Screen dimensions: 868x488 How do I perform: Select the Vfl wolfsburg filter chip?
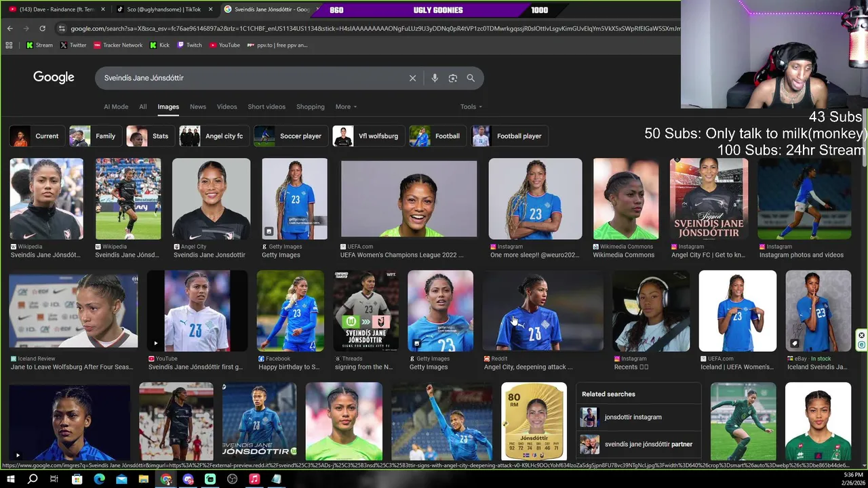tap(368, 136)
